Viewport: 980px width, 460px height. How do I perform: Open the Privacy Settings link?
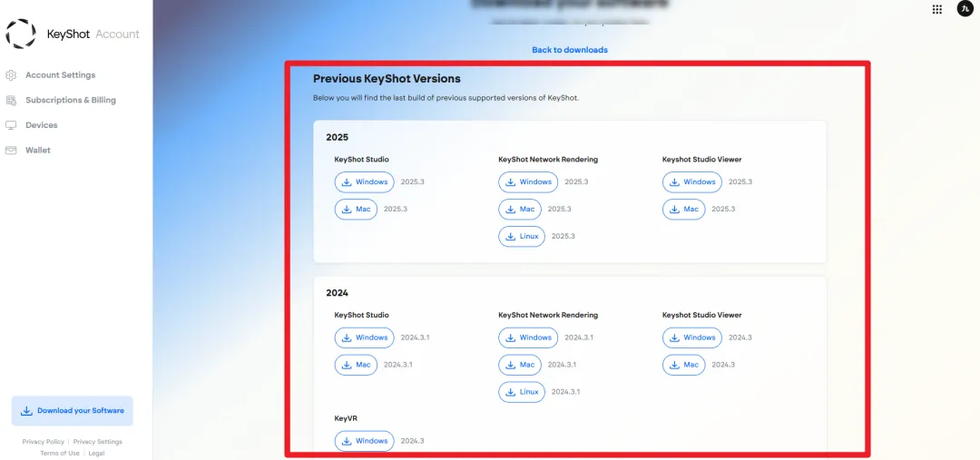coord(97,441)
